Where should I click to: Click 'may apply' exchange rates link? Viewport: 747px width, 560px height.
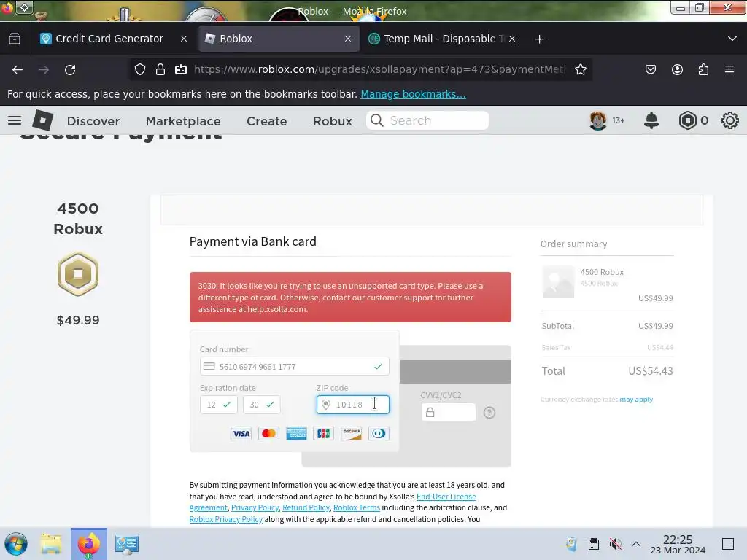pyautogui.click(x=636, y=400)
